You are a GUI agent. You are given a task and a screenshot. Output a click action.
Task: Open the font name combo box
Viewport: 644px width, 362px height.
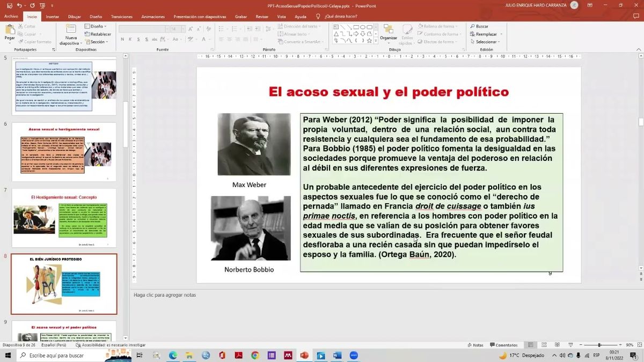pyautogui.click(x=143, y=29)
